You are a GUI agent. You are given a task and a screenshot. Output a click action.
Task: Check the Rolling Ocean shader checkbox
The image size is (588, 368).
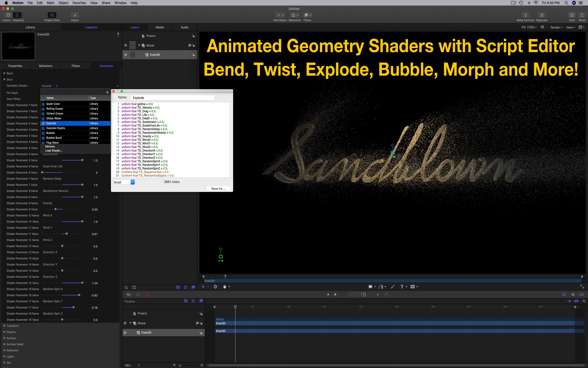[x=43, y=109]
